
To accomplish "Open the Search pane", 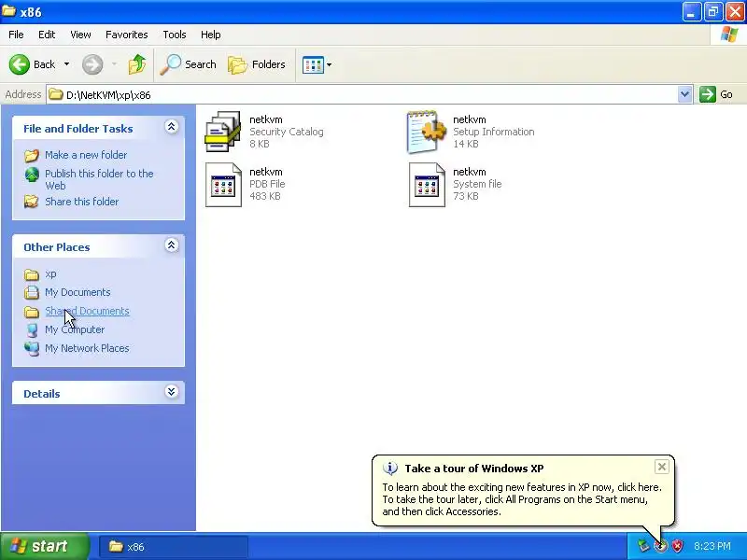I will [x=188, y=64].
